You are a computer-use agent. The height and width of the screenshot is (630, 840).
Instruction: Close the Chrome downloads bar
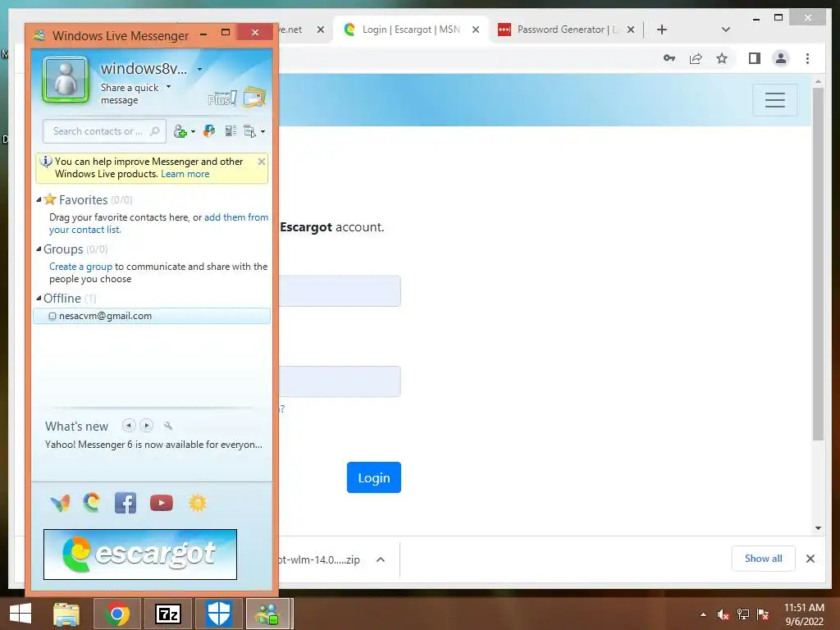point(810,559)
